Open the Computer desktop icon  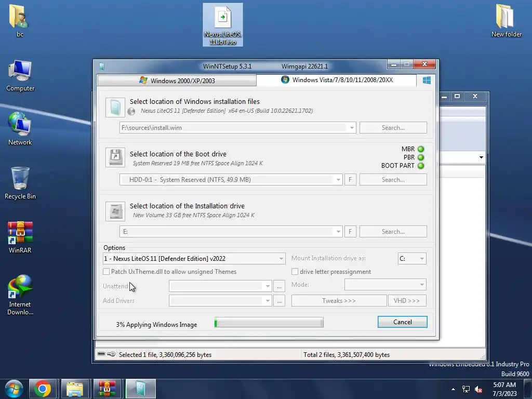point(20,76)
